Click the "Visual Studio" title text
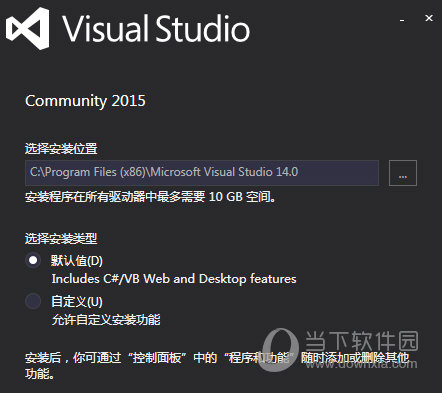 [x=156, y=29]
